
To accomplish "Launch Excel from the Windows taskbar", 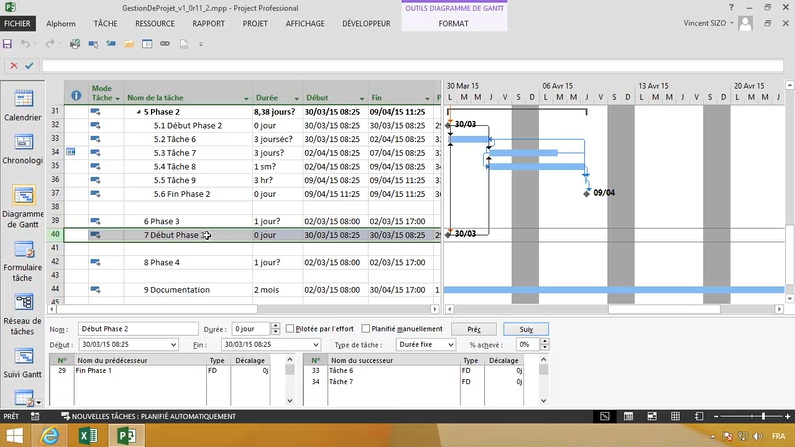I will tap(87, 436).
